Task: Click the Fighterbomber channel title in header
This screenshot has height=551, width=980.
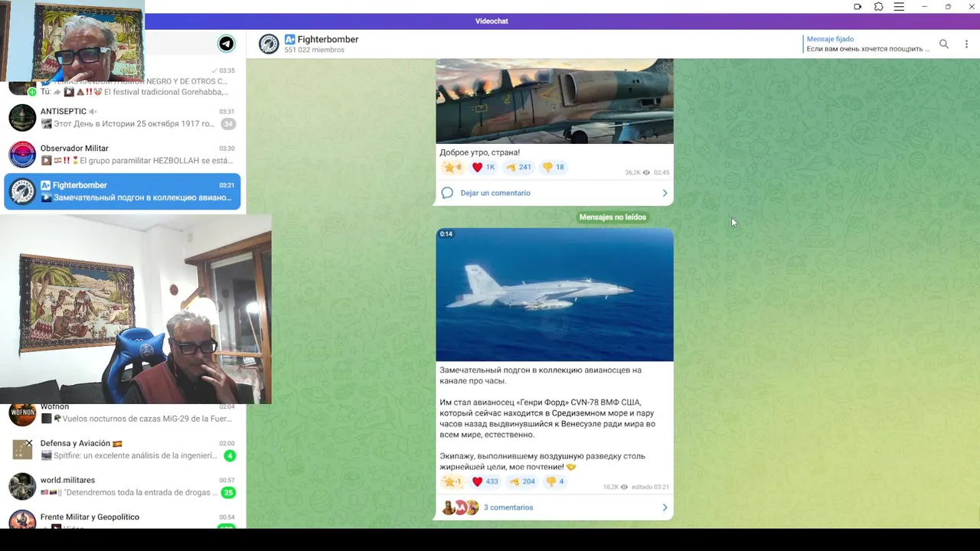Action: [x=328, y=39]
